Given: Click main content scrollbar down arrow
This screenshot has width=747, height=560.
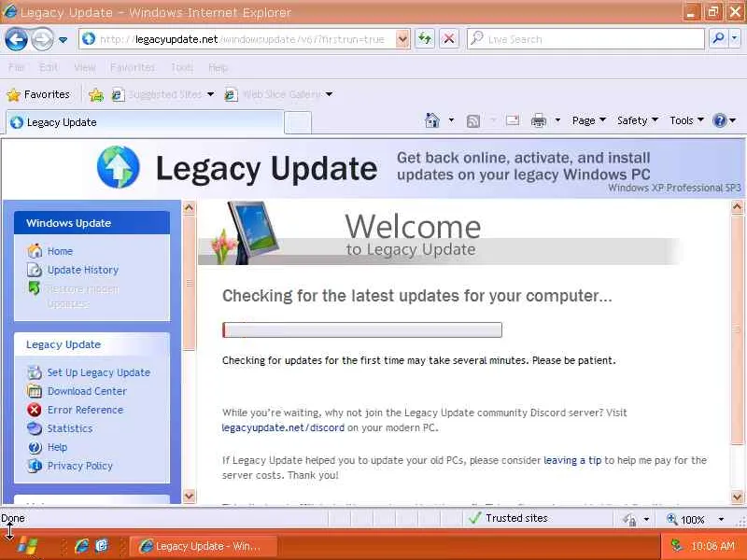Looking at the screenshot, I should [737, 497].
